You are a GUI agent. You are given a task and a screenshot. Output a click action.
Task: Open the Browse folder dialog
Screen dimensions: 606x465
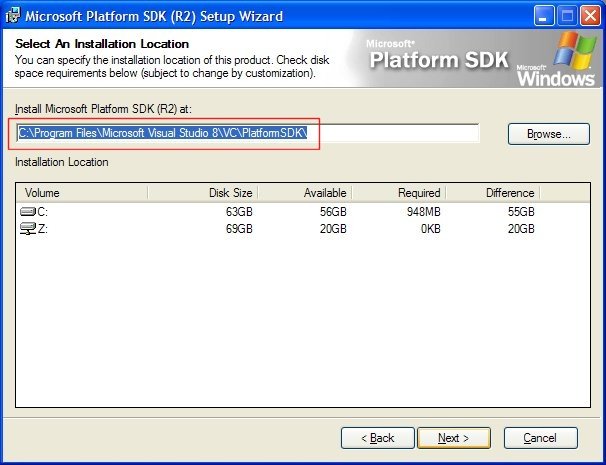pyautogui.click(x=548, y=134)
